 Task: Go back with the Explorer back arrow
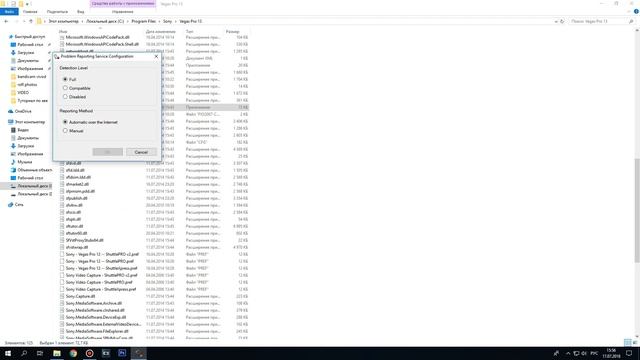tap(6, 21)
